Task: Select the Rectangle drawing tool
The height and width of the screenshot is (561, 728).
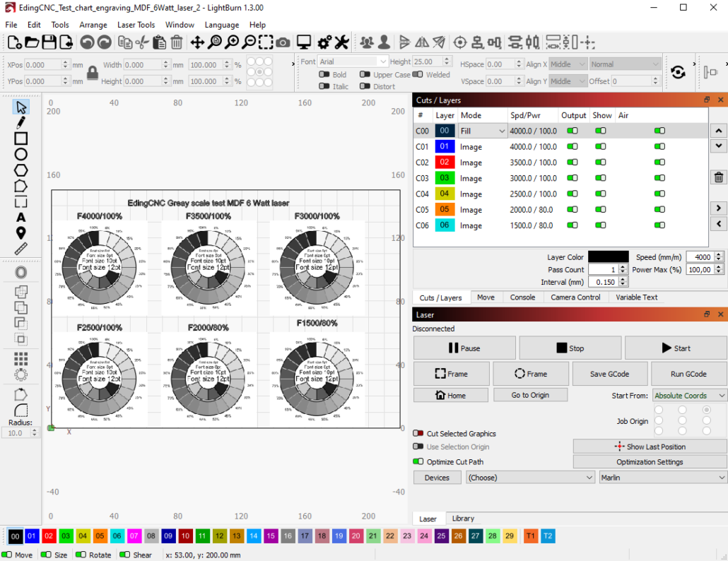Action: pyautogui.click(x=21, y=138)
